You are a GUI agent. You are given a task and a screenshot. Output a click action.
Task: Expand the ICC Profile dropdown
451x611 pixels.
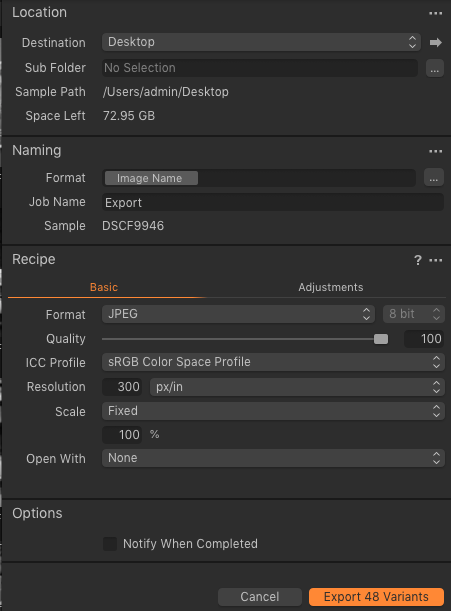pyautogui.click(x=273, y=362)
